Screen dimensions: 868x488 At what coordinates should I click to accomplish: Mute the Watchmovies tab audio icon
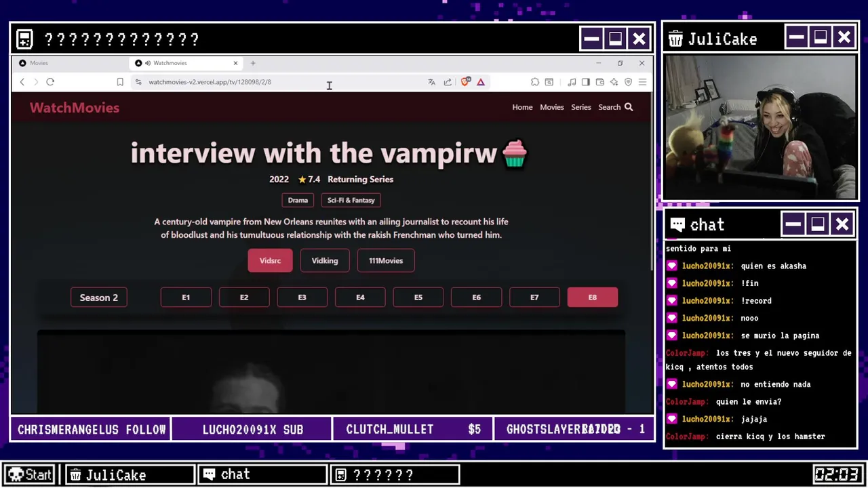pos(147,63)
